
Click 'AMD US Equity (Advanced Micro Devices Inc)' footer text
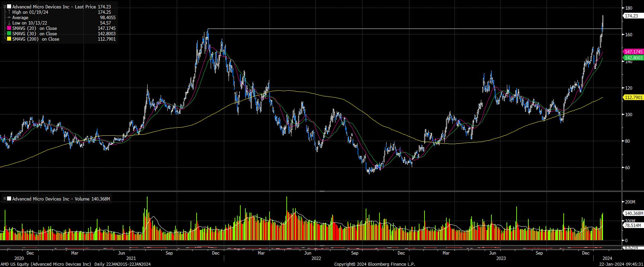tap(46, 264)
